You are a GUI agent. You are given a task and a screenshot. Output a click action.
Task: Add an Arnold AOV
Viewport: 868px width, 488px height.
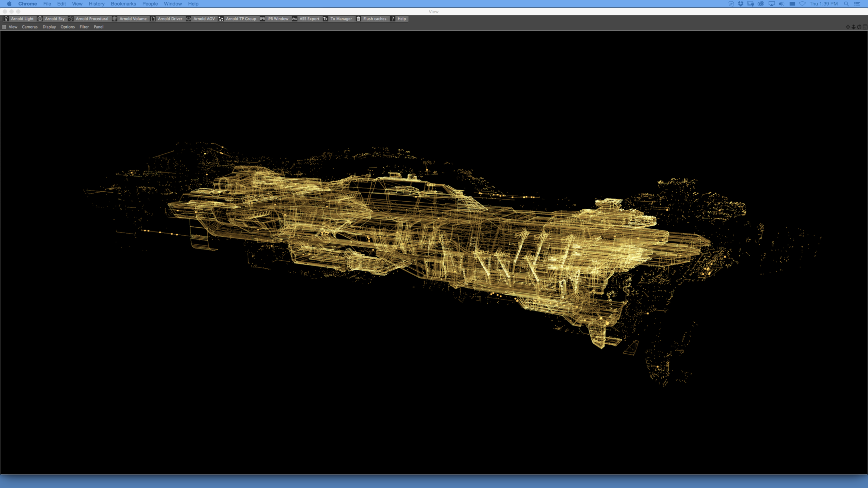[189, 19]
